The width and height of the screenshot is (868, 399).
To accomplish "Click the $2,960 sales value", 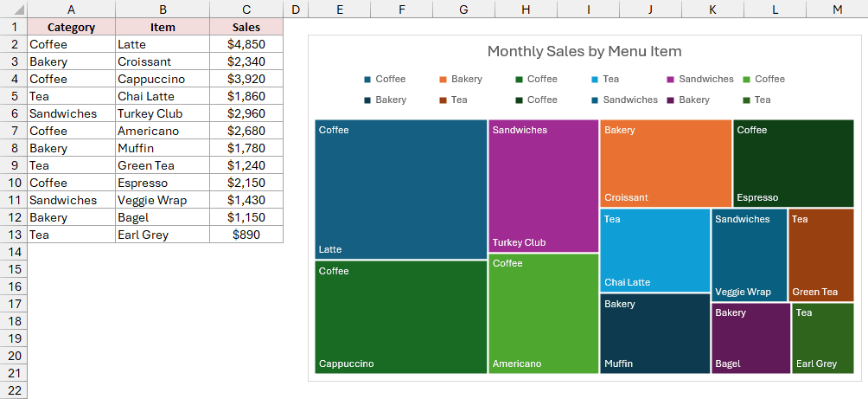I will coord(246,113).
